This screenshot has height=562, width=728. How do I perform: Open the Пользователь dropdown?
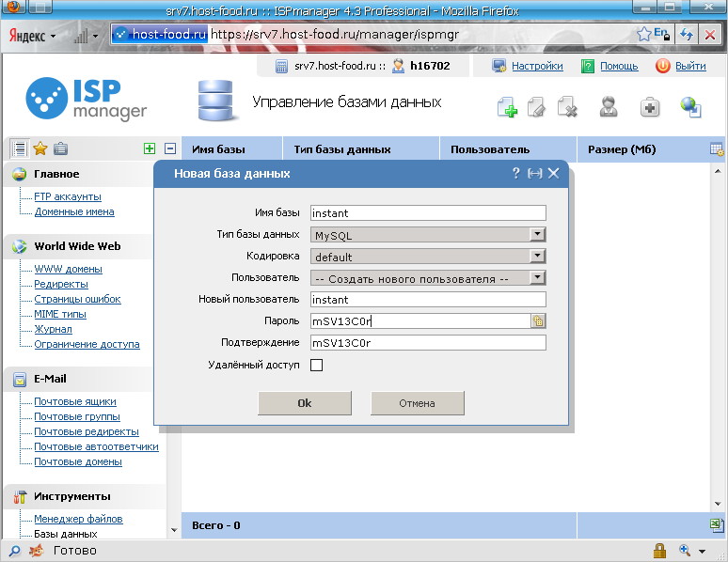tap(537, 278)
